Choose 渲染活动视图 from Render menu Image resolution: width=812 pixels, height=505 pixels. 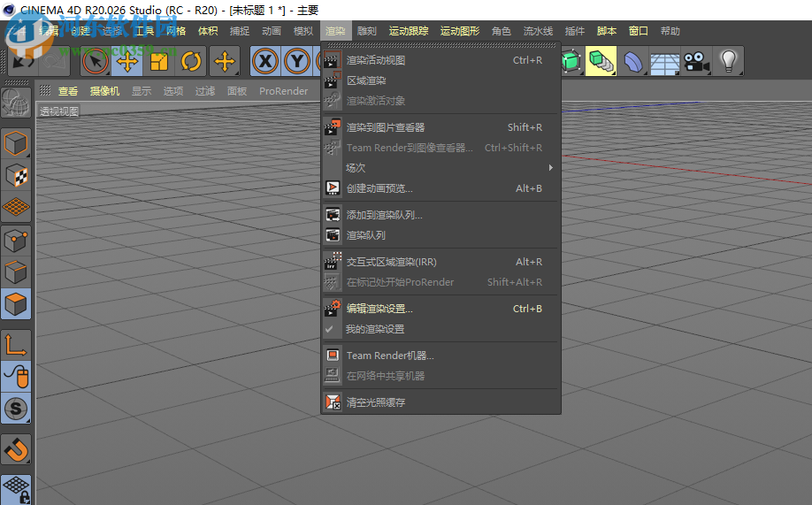click(x=440, y=60)
